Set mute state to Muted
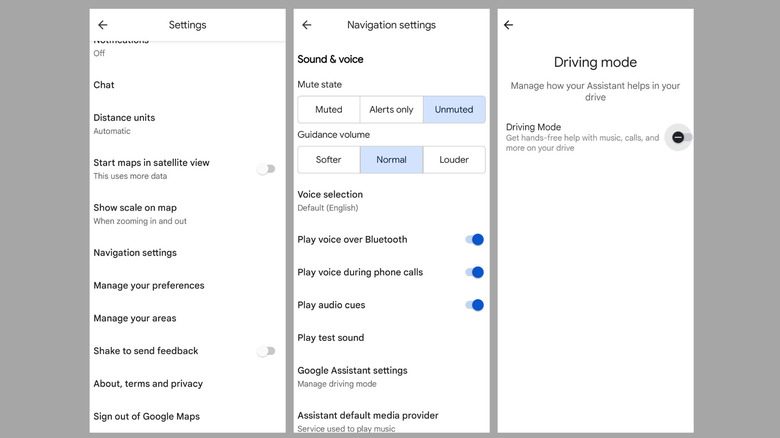780x438 pixels. (329, 110)
